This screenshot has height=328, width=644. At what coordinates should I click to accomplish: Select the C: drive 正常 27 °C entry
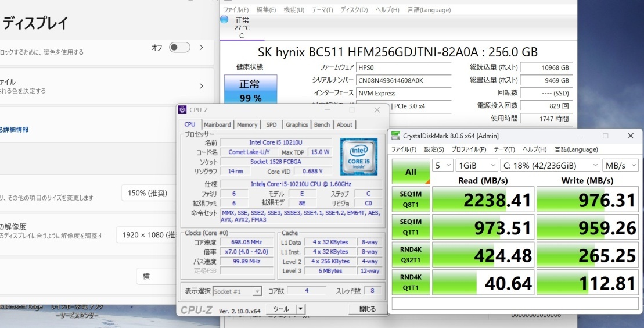click(x=242, y=27)
